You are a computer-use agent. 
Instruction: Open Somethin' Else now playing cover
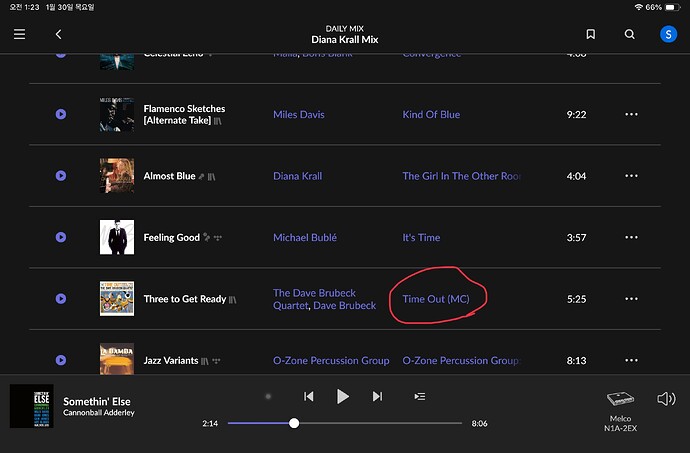point(32,406)
